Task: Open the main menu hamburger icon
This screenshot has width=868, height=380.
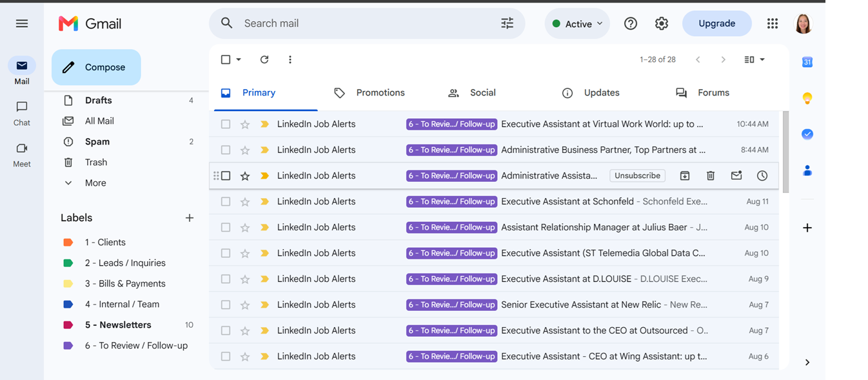Action: 22,24
